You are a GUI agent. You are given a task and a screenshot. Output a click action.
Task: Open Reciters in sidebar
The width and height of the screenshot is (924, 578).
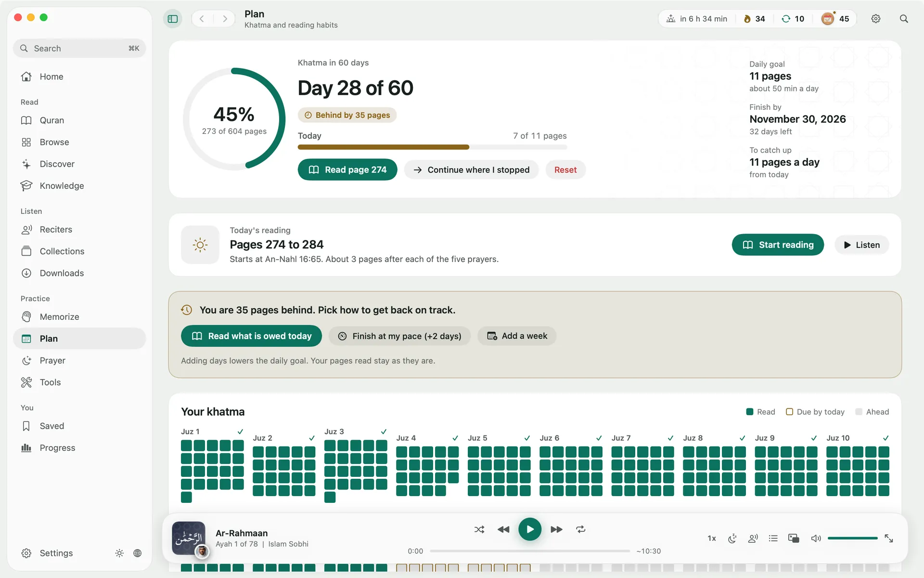tap(79, 230)
